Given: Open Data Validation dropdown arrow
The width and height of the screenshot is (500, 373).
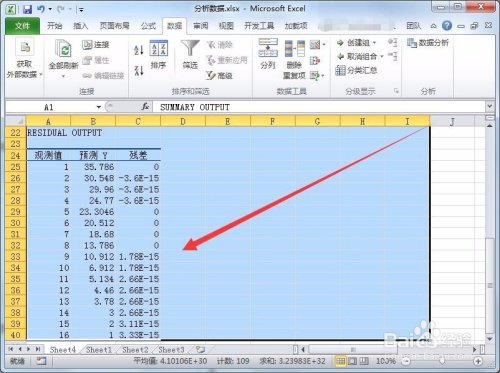Looking at the screenshot, I should (324, 45).
